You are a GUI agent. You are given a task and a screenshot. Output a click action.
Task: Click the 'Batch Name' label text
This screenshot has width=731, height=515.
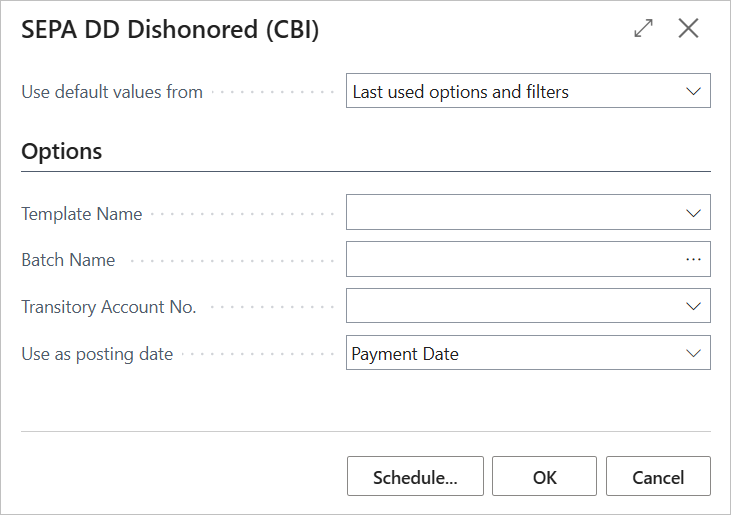[x=68, y=260]
